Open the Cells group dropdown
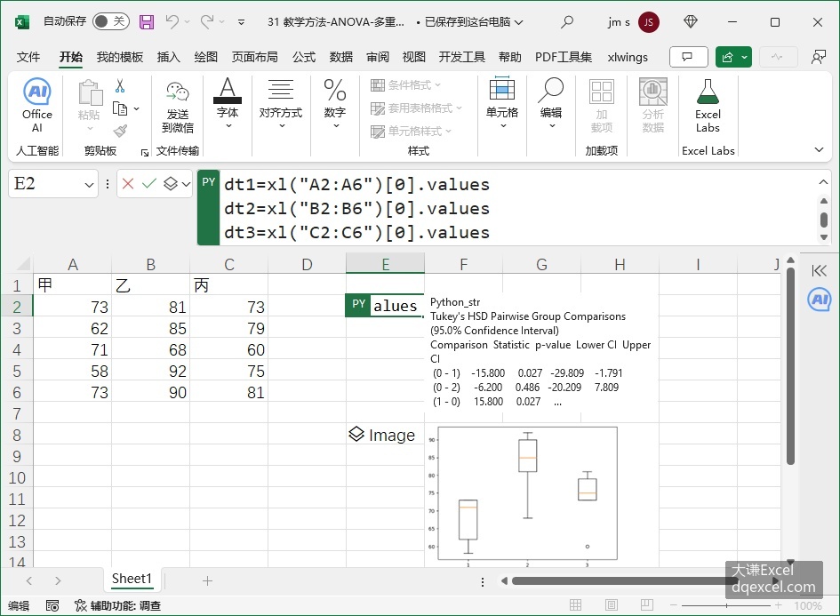This screenshot has width=840, height=616. coord(503,126)
